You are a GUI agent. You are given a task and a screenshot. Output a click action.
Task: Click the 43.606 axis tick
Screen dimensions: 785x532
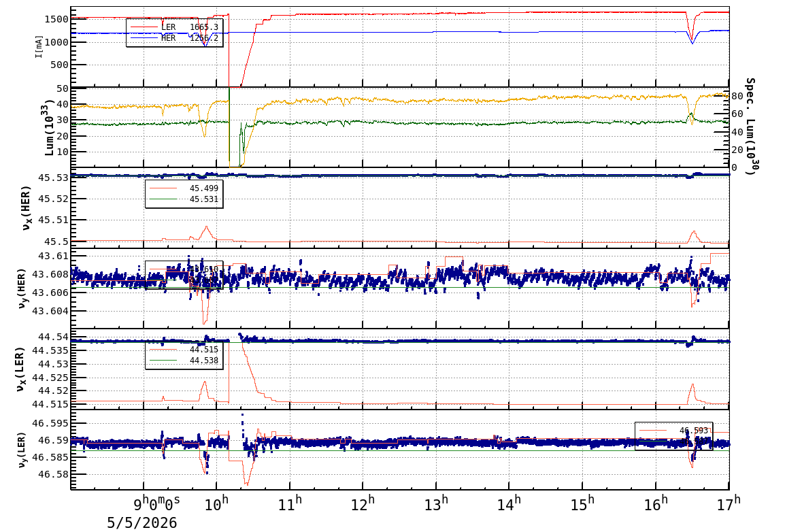pos(50,293)
